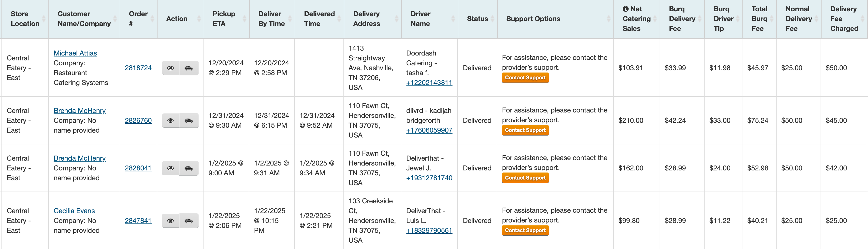Open order number 2847841
868x249 pixels.
point(138,221)
